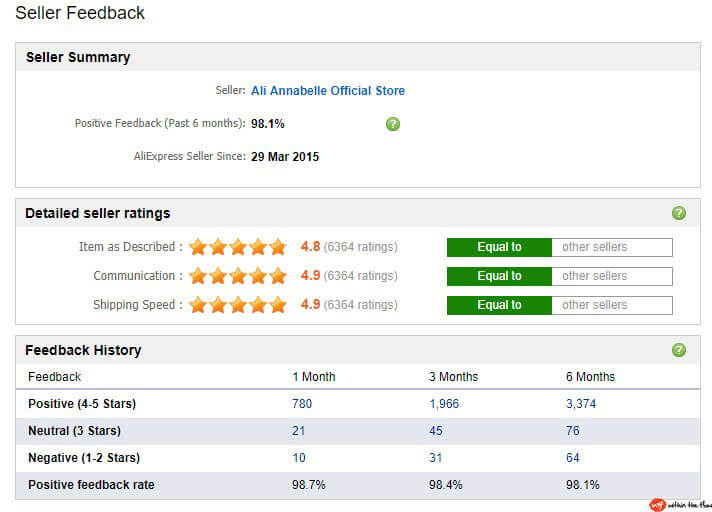Click the Positive feedback rate row label
The height and width of the screenshot is (512, 712).
click(x=91, y=485)
